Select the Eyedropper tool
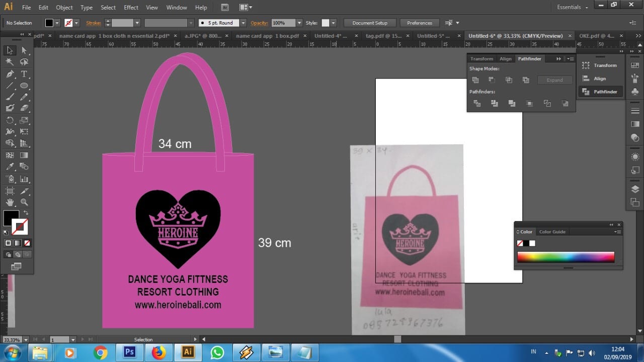 point(10,167)
